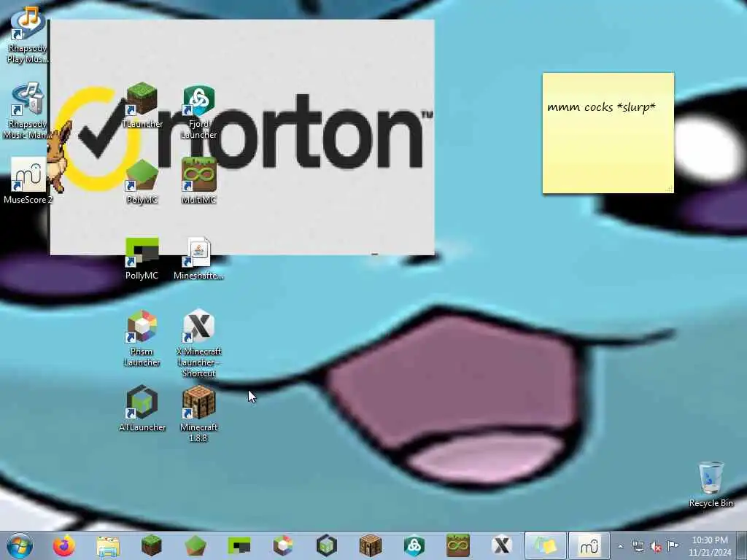This screenshot has width=747, height=560.
Task: Click Prism Launcher taskbar icon
Action: [x=283, y=545]
